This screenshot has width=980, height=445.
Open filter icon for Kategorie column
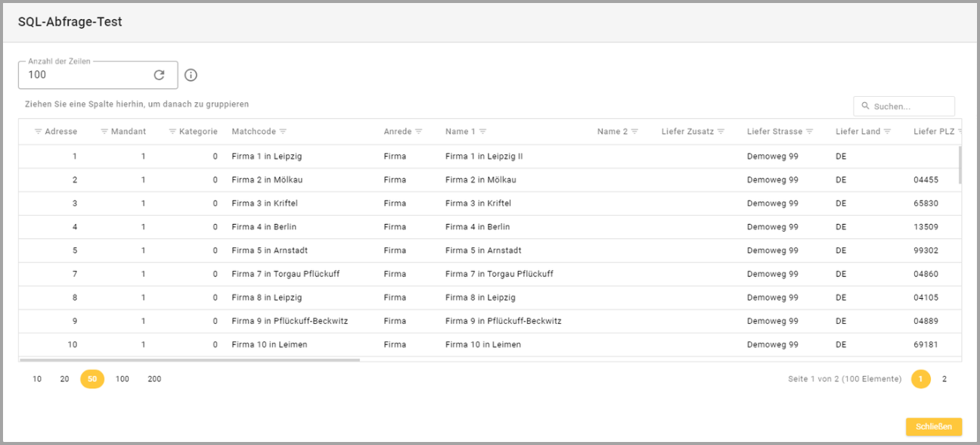pos(172,132)
